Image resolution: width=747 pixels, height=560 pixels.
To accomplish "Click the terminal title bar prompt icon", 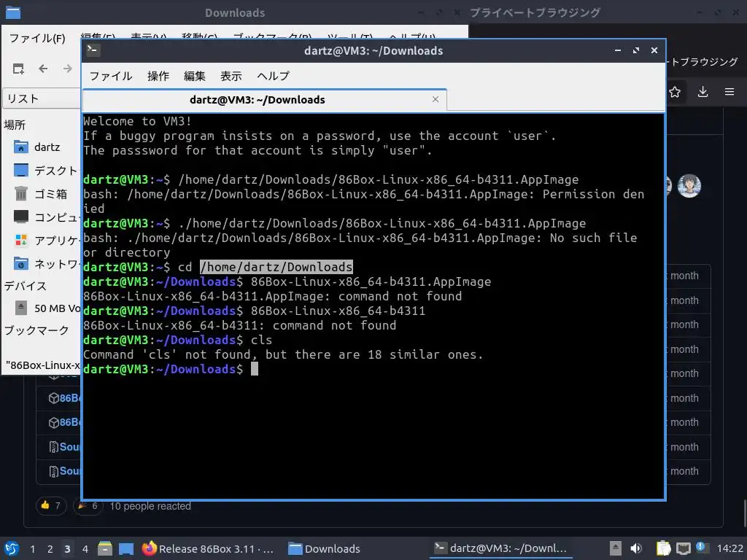I will click(93, 50).
